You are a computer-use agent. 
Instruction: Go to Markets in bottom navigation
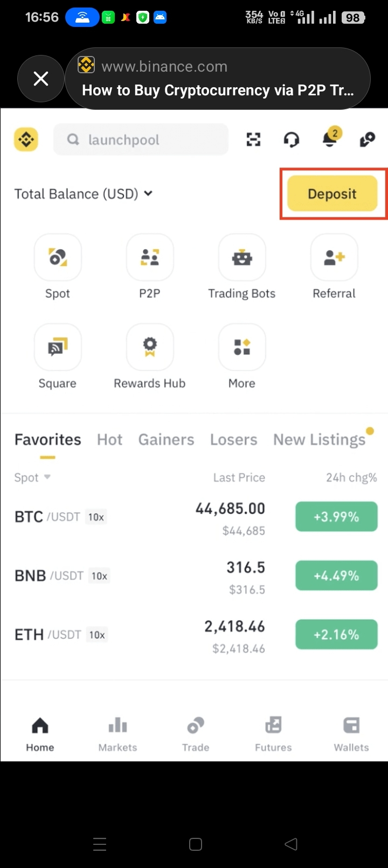pos(117,734)
